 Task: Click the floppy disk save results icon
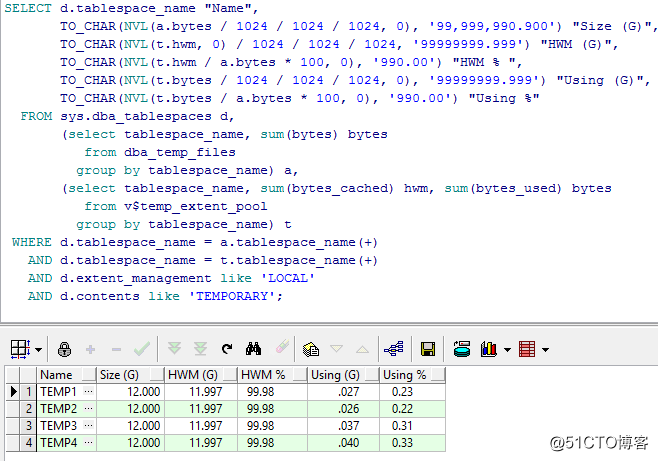(x=428, y=349)
